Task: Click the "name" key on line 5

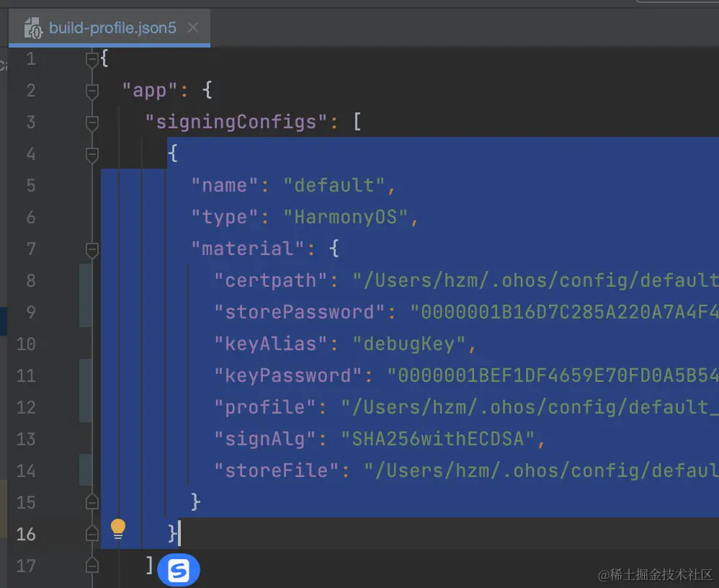Action: (225, 185)
